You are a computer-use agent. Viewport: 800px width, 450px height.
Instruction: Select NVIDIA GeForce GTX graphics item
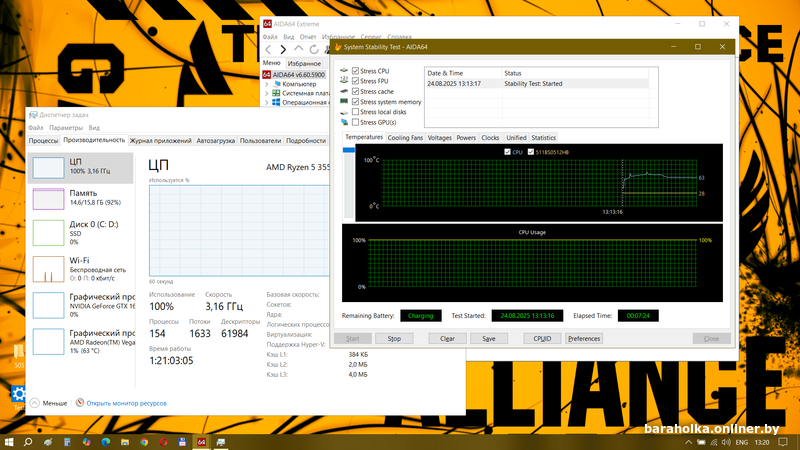click(81, 305)
